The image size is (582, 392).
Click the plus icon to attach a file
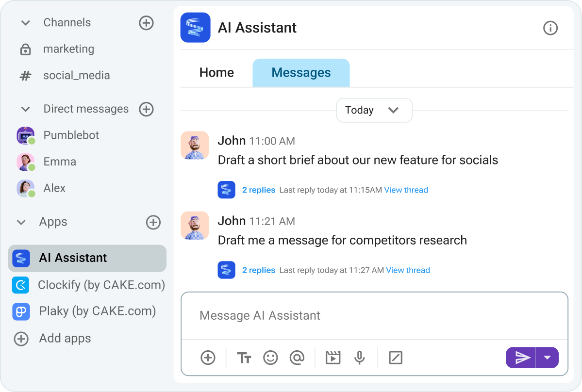[x=208, y=358]
